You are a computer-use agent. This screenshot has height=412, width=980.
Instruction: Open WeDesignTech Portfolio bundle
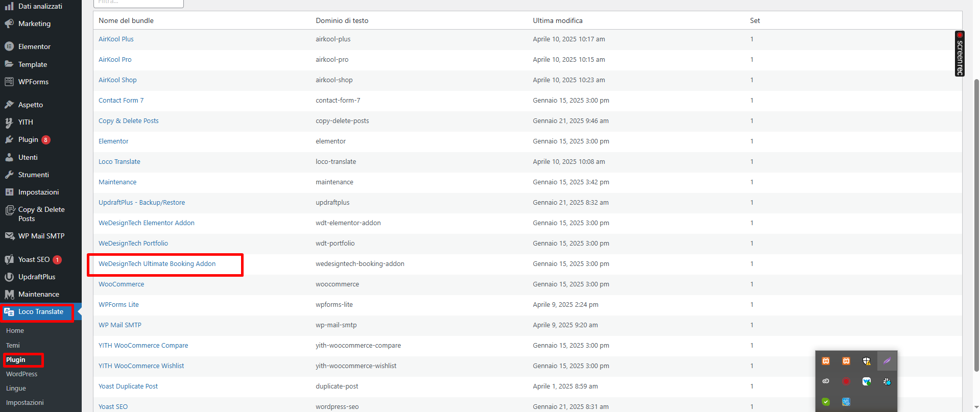click(x=133, y=244)
